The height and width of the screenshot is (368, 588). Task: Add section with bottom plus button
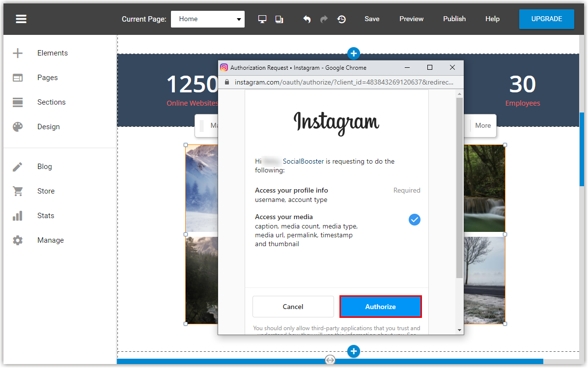pos(353,351)
